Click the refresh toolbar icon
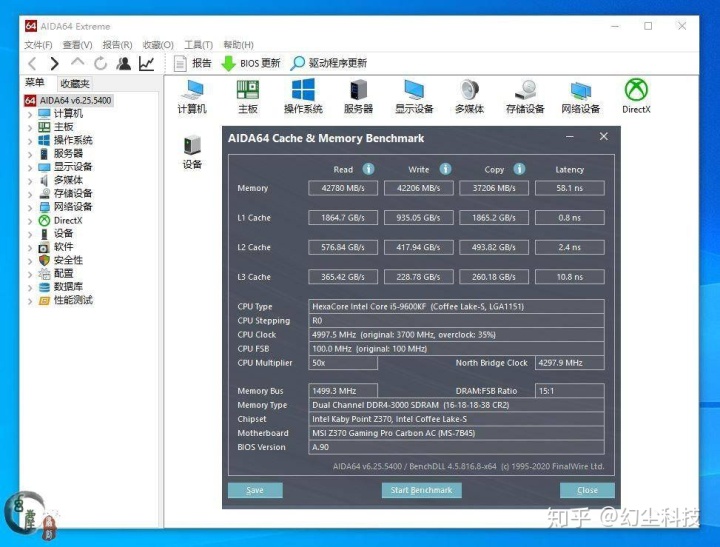The width and height of the screenshot is (720, 547). pos(100,63)
